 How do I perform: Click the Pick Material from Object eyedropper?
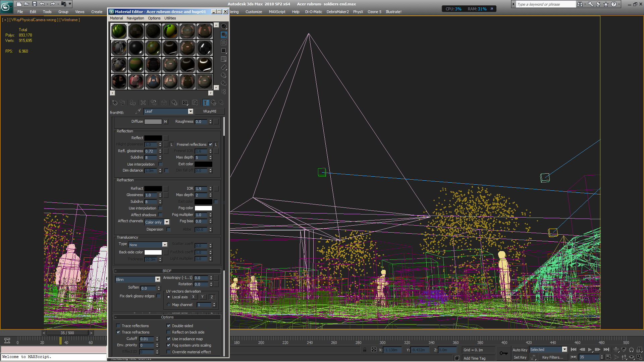(x=138, y=112)
